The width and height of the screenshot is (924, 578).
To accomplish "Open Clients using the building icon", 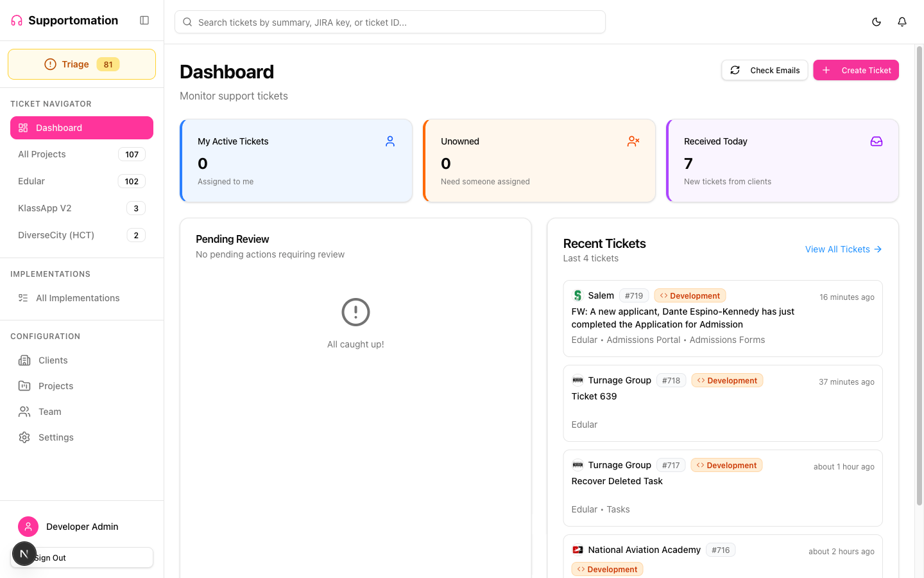I will click(24, 360).
